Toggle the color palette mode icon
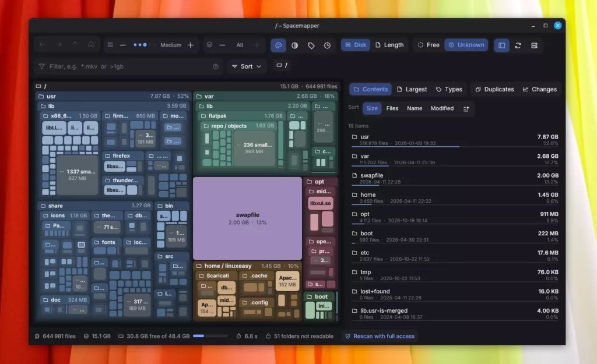The height and width of the screenshot is (364, 597). pos(278,45)
